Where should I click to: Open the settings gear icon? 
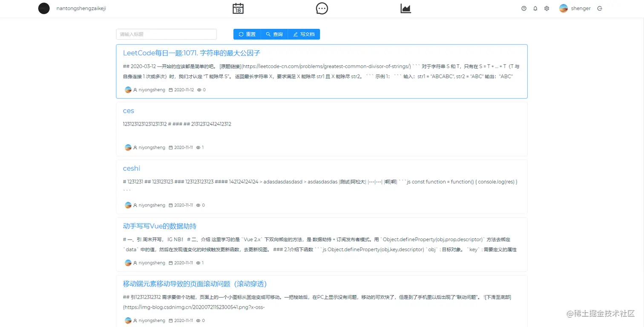coord(547,9)
